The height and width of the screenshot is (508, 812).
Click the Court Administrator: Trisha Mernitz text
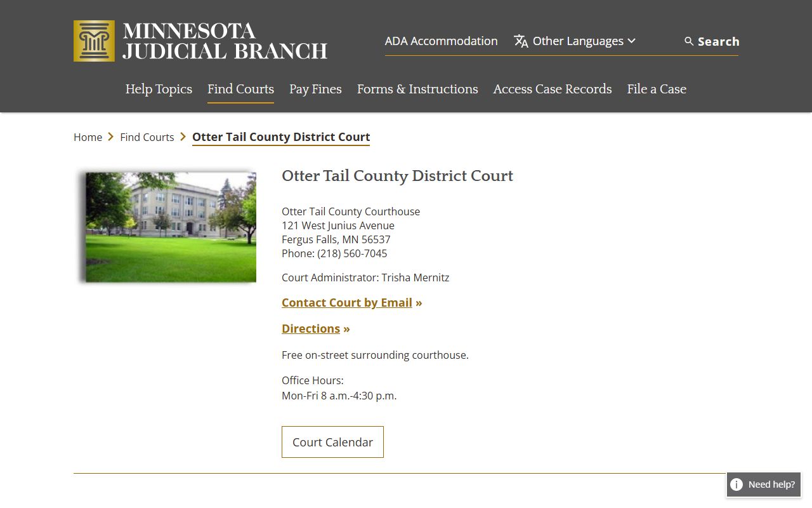pos(365,277)
